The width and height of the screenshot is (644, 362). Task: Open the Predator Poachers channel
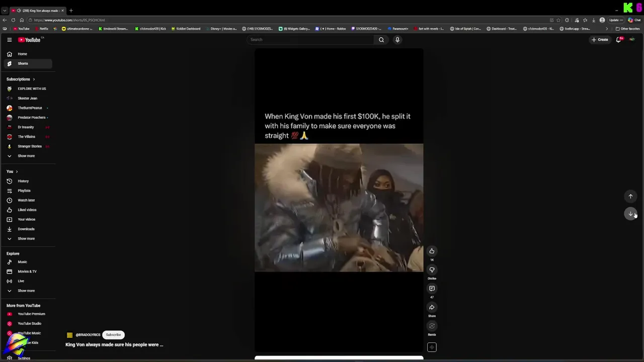28,117
